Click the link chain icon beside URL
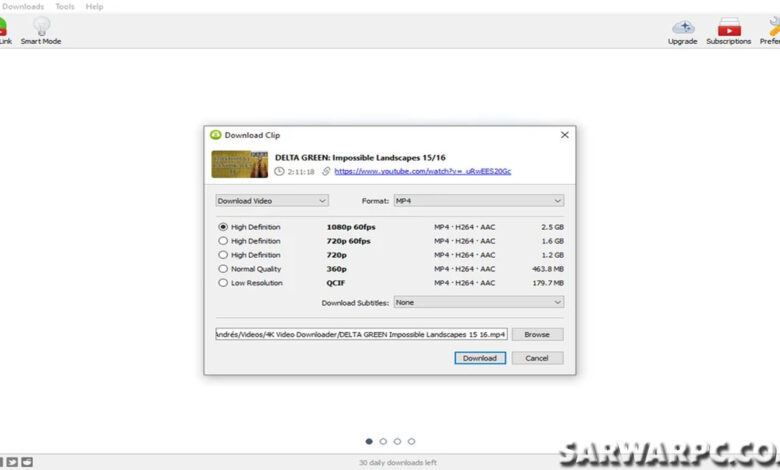This screenshot has height=470, width=780. tap(326, 171)
